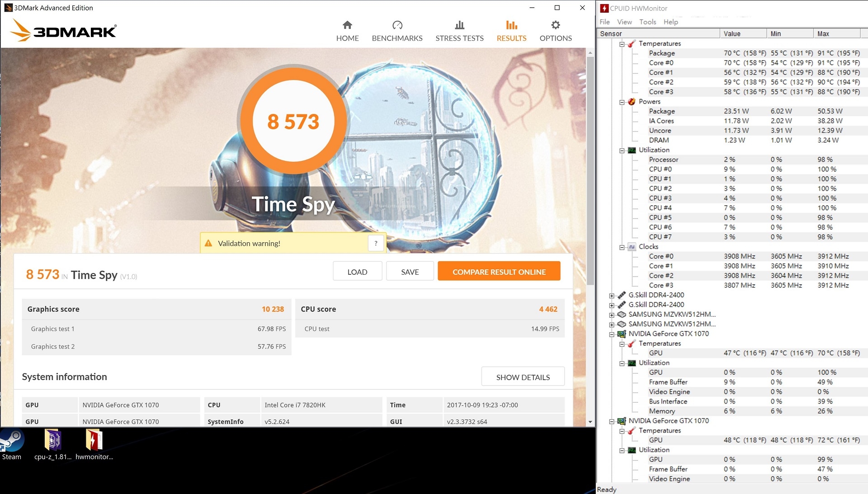Screen dimensions: 868x494
Task: Click the Validation warning triangle icon
Action: click(208, 243)
